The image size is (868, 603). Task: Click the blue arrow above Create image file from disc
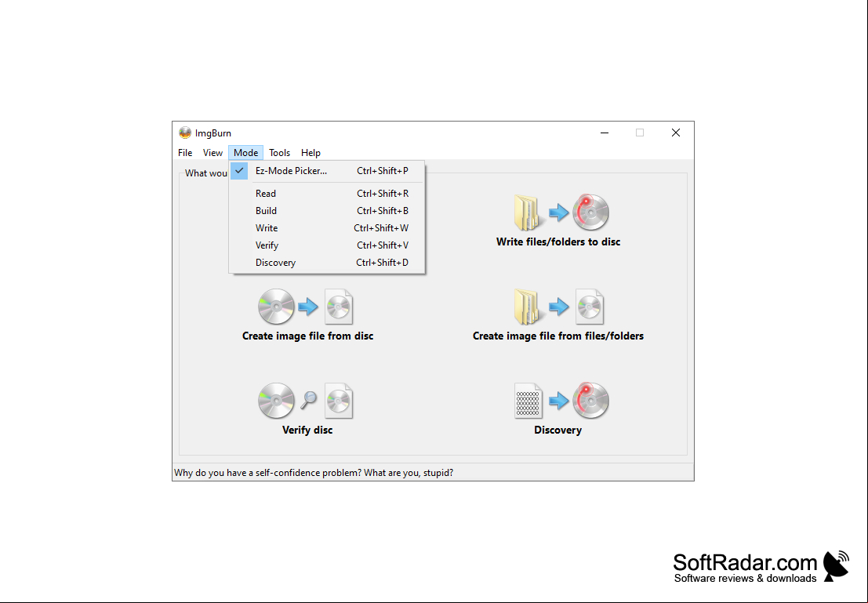[308, 307]
